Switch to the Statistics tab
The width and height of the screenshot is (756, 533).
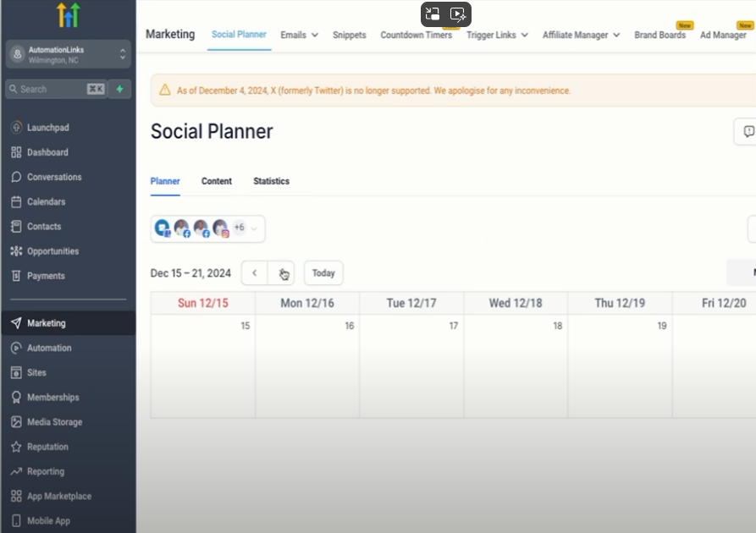[x=271, y=181]
